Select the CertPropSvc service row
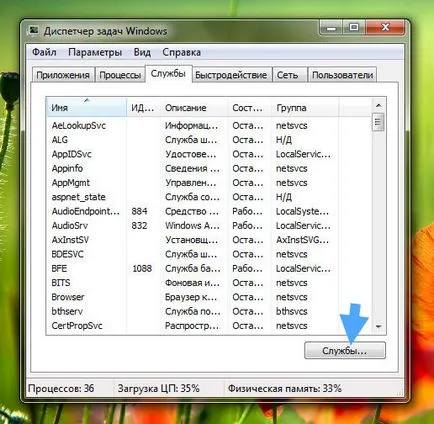The width and height of the screenshot is (434, 424). pyautogui.click(x=208, y=326)
